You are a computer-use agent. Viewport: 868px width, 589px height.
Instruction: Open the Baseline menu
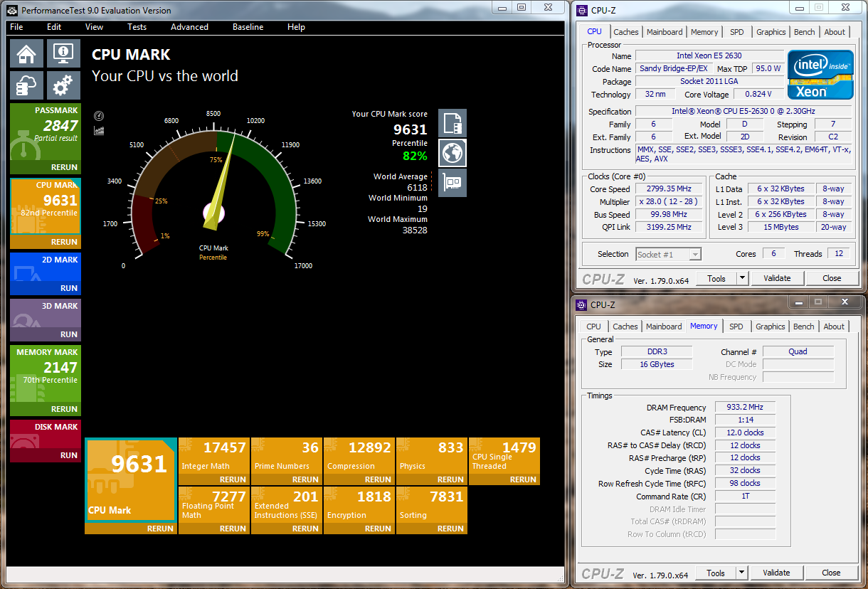(x=248, y=27)
